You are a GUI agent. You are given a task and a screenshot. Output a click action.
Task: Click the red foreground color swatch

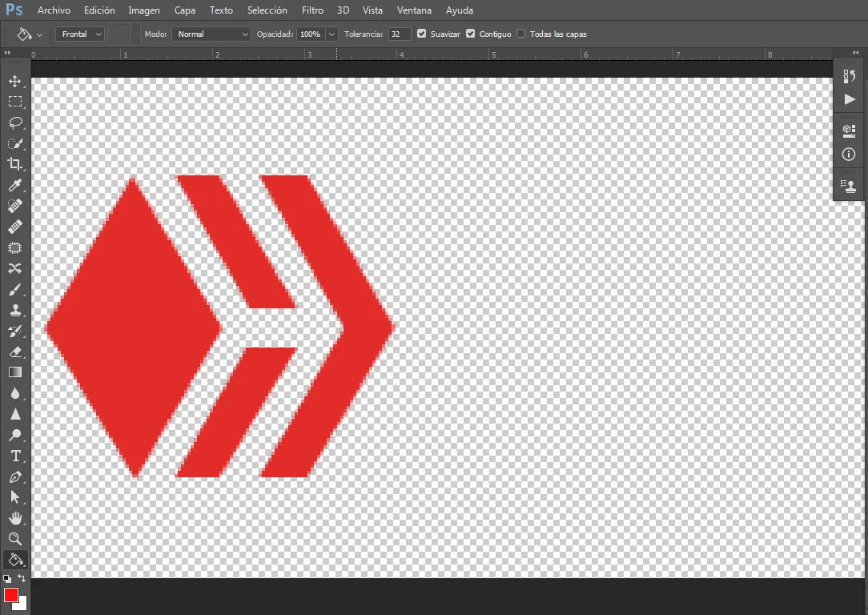tap(10, 594)
